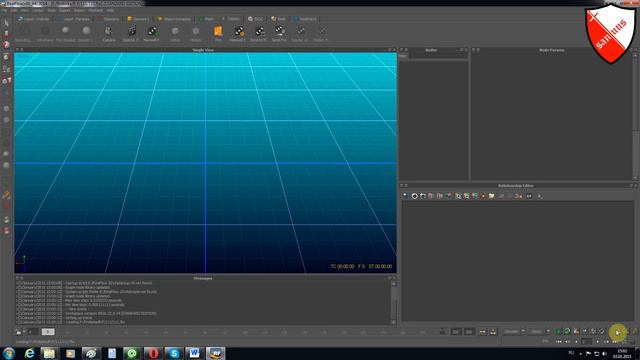Click the Messages panel vertical scrollbar
Image resolution: width=640 pixels, height=360 pixels.
(x=393, y=302)
